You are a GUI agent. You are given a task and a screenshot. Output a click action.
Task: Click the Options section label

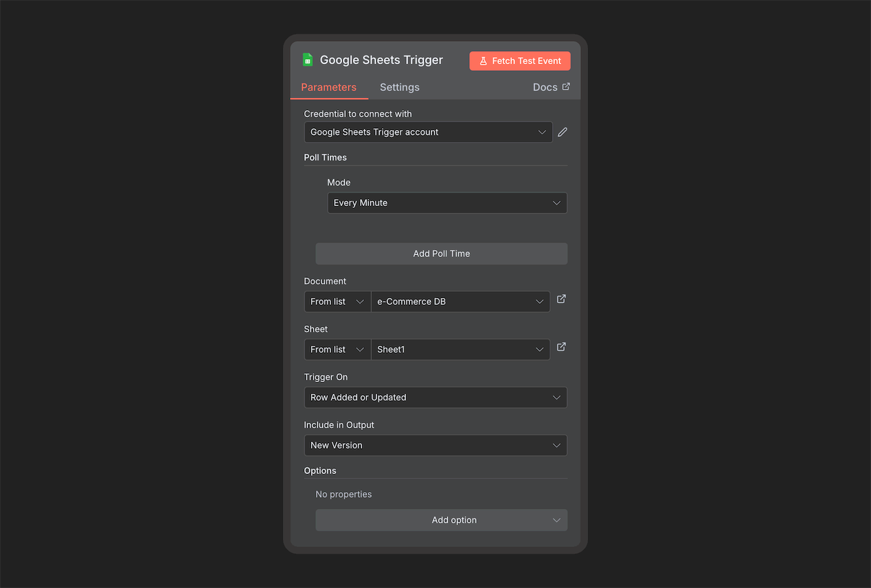[x=320, y=471]
